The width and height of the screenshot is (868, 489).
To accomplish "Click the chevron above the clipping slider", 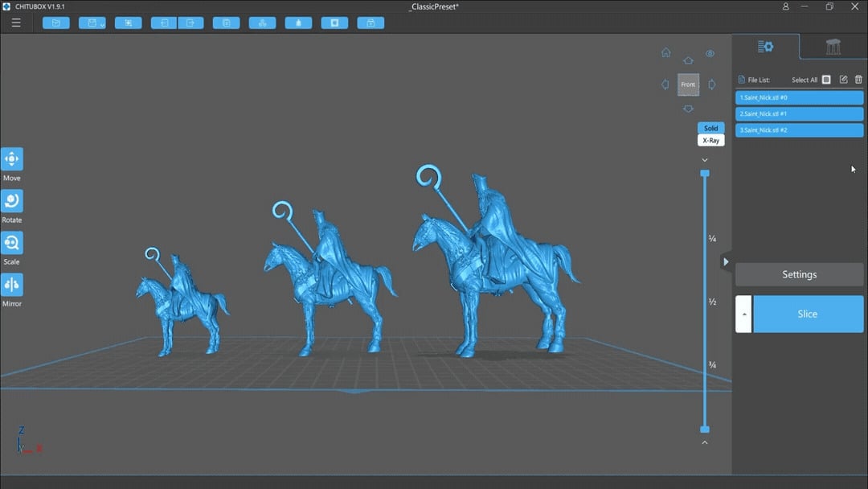I will click(x=705, y=159).
